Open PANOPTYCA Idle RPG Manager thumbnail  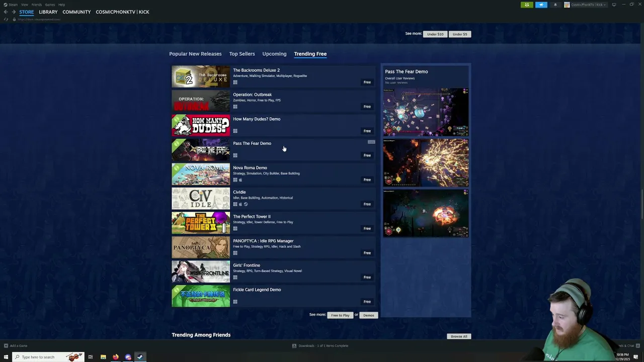point(201,247)
